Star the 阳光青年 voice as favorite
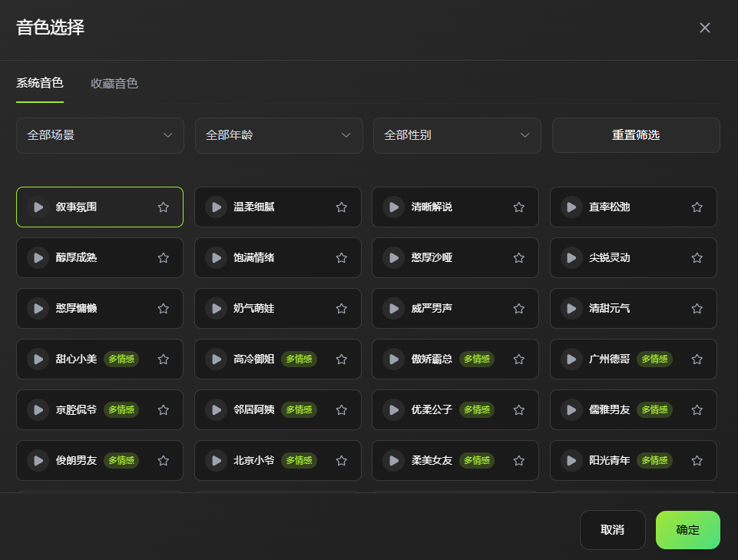 coord(697,461)
